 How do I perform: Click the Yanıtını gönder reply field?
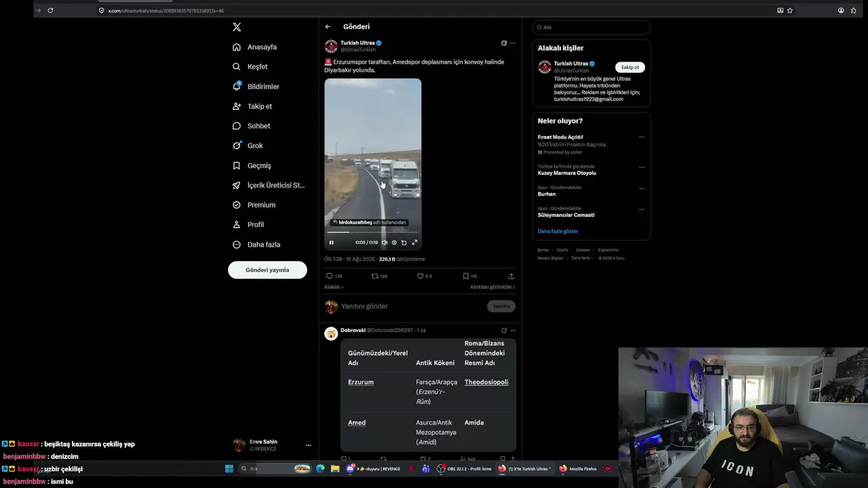pyautogui.click(x=410, y=306)
